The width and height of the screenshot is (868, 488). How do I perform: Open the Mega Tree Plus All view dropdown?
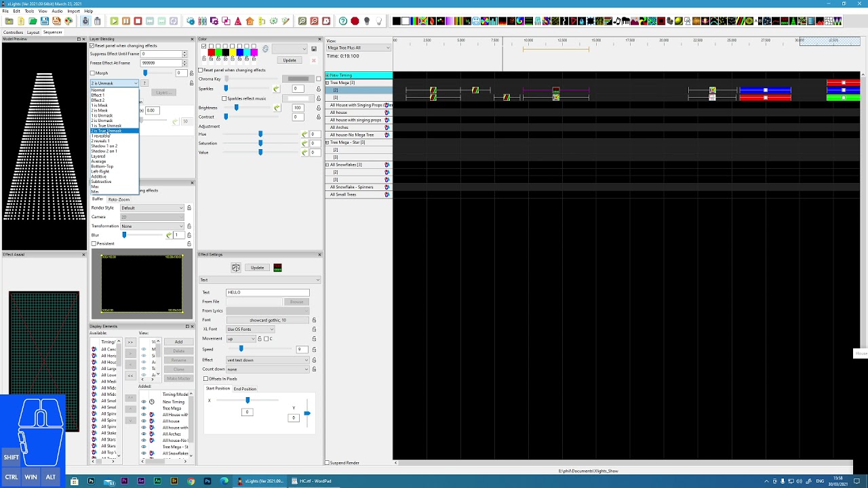point(359,48)
